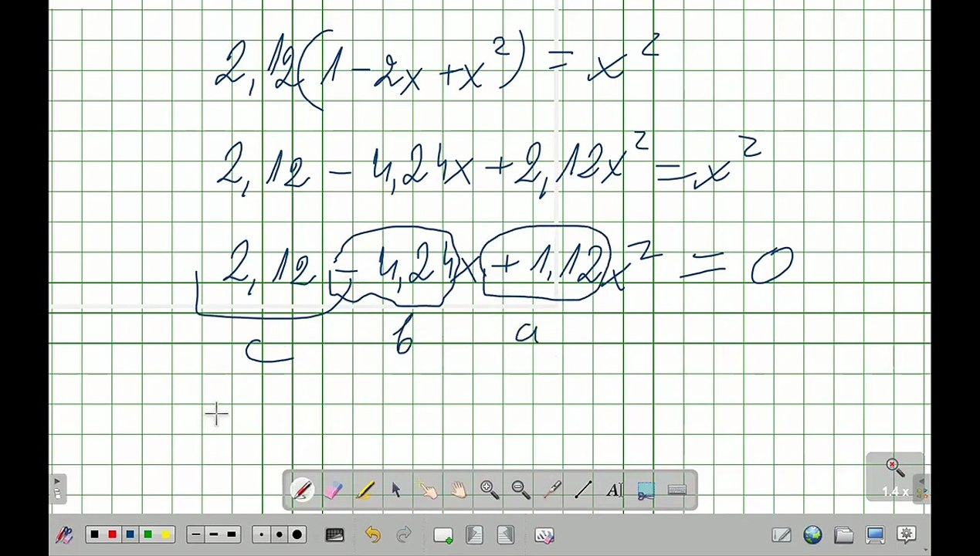Pick the blue pen color
The height and width of the screenshot is (556, 980).
click(130, 534)
